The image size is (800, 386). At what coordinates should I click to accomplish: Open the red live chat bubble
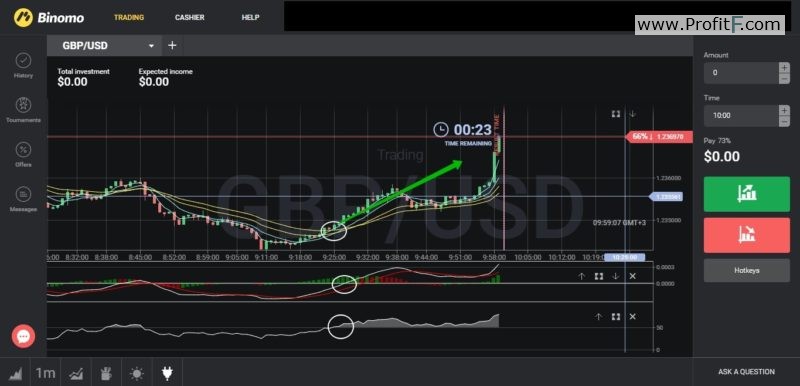tap(23, 337)
